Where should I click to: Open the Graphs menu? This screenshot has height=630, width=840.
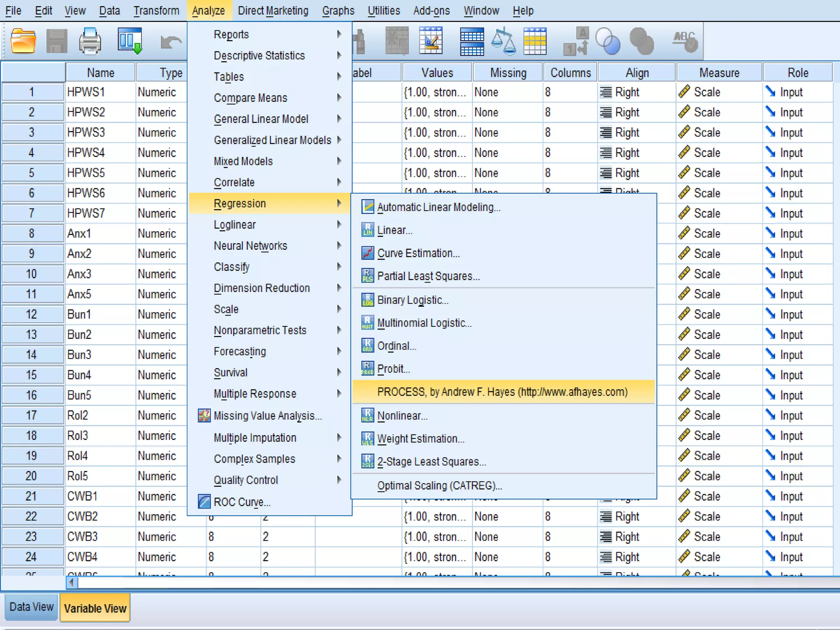tap(338, 11)
